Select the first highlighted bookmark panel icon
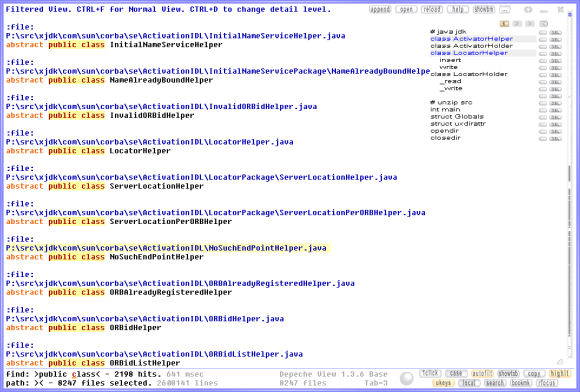The image size is (580, 392). 504,24
